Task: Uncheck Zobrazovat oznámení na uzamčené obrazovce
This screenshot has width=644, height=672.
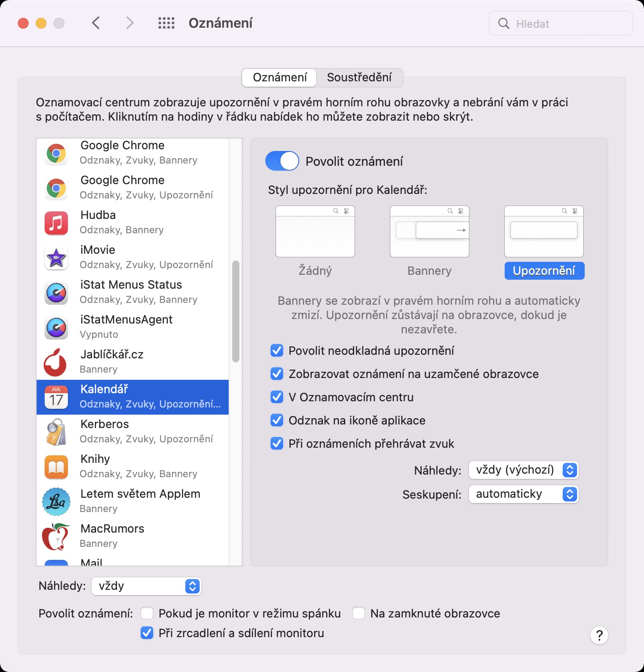Action: (277, 374)
